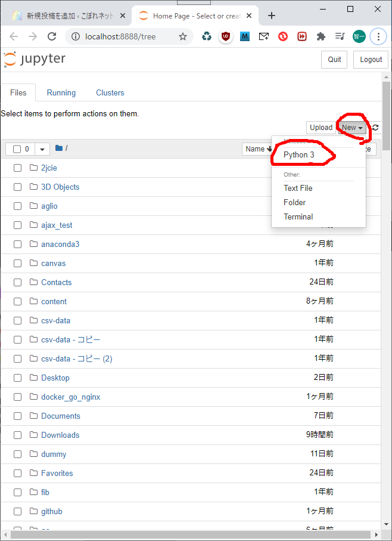Choose Python 3 from the New menu
The width and height of the screenshot is (392, 541).
[298, 155]
